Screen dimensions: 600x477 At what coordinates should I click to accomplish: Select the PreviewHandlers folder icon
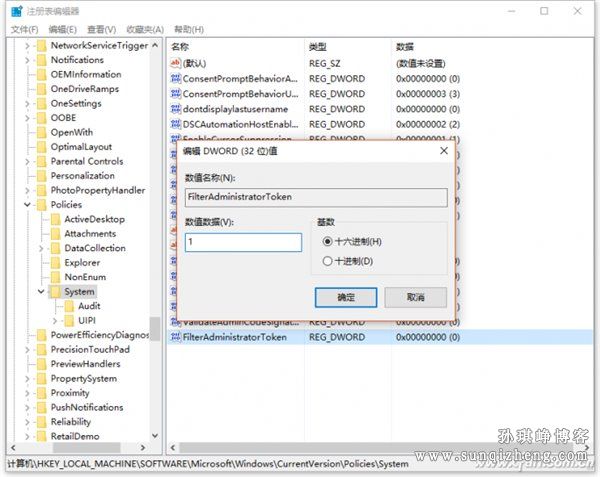pos(42,364)
